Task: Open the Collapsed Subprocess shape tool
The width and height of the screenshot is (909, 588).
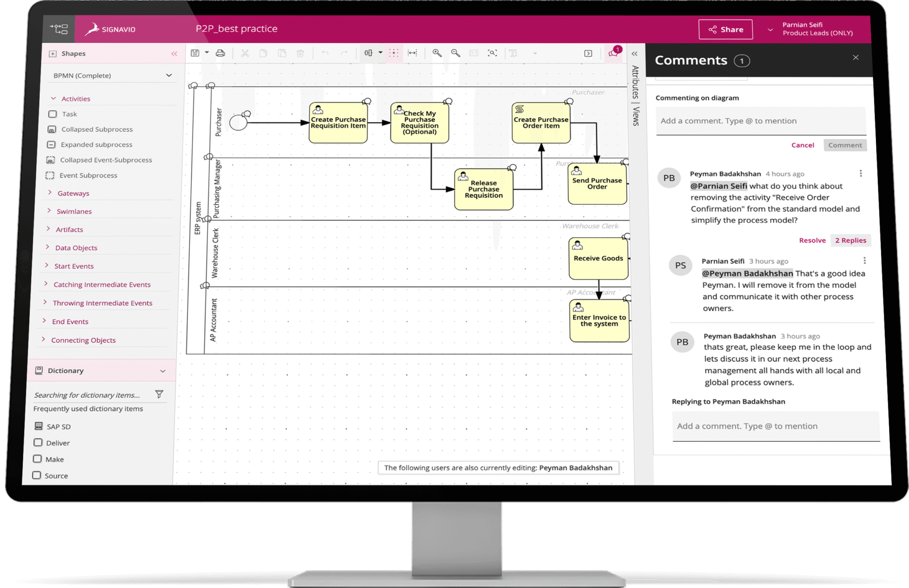Action: (97, 129)
